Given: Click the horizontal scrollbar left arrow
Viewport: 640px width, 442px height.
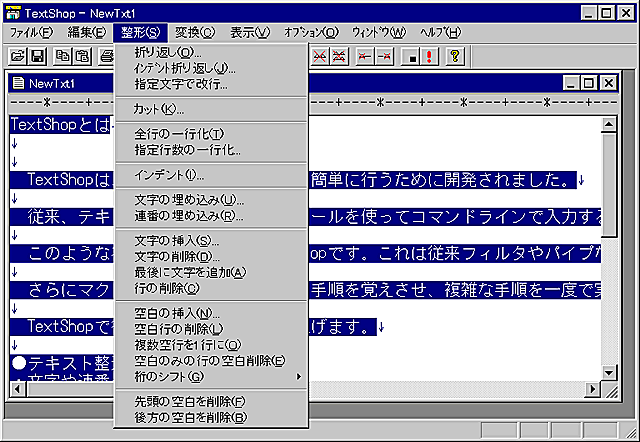Looking at the screenshot, I should point(18,389).
